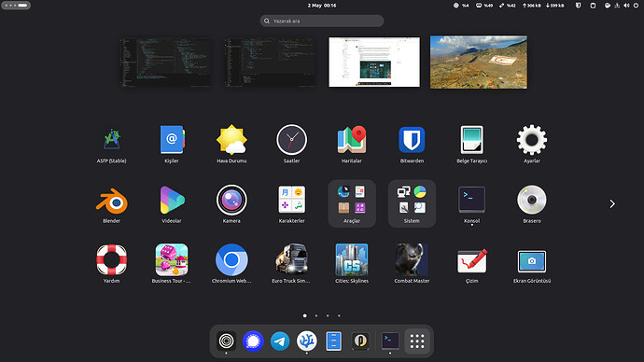Open Belge Tarayıcı scanner app
This screenshot has height=362, width=644.
coord(472,144)
